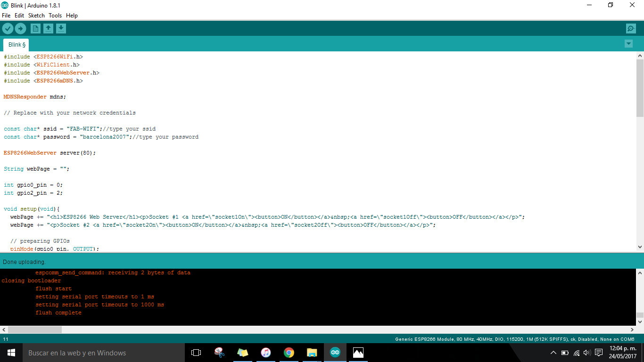Open Task View in the taskbar

pyautogui.click(x=196, y=353)
